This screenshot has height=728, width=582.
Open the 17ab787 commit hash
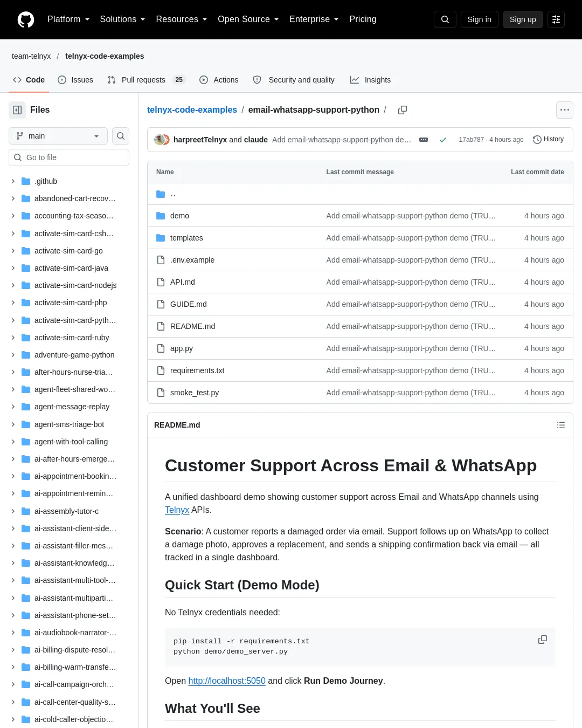coord(471,140)
